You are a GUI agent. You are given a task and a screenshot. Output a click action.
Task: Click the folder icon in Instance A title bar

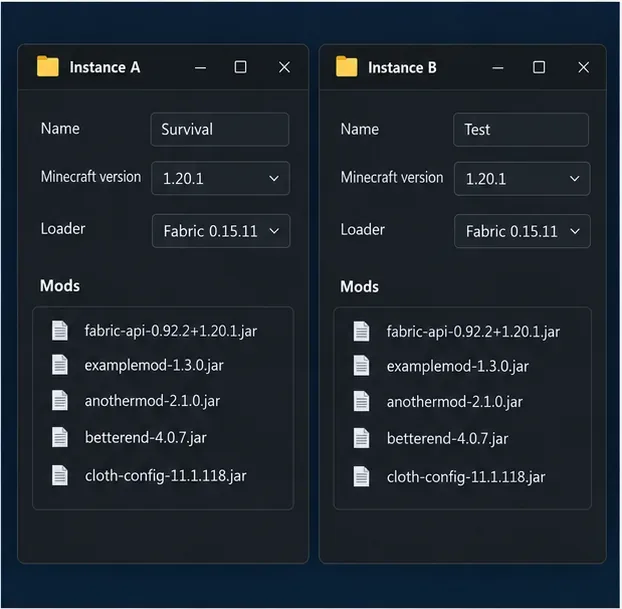48,66
